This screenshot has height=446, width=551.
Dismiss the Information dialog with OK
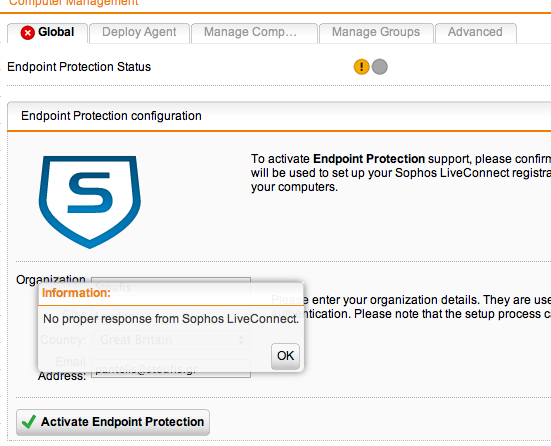tap(285, 356)
